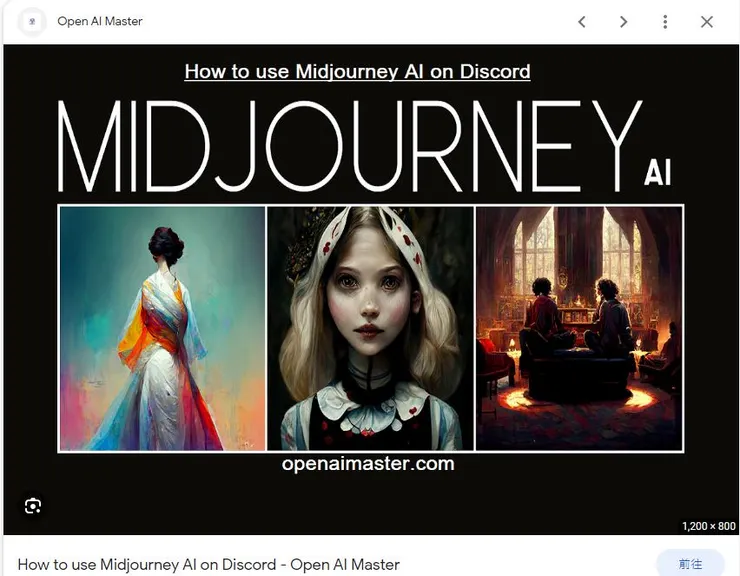Click the main Midjourney preview image
The width and height of the screenshot is (740, 576).
pos(371,289)
